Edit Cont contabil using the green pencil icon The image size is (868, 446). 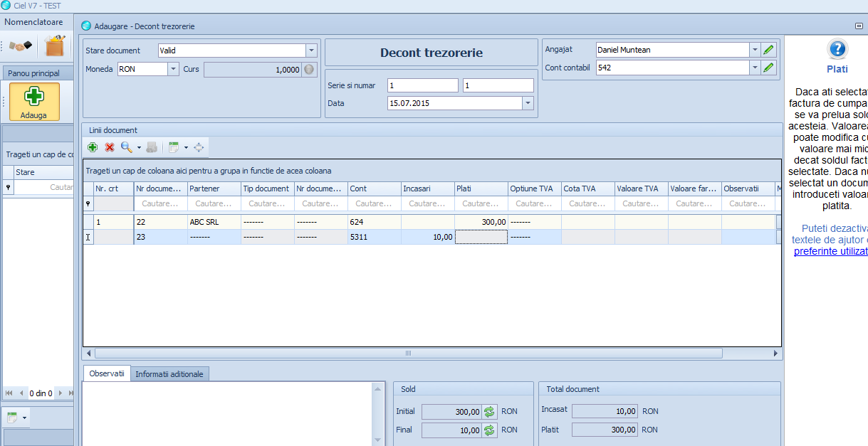[x=768, y=68]
